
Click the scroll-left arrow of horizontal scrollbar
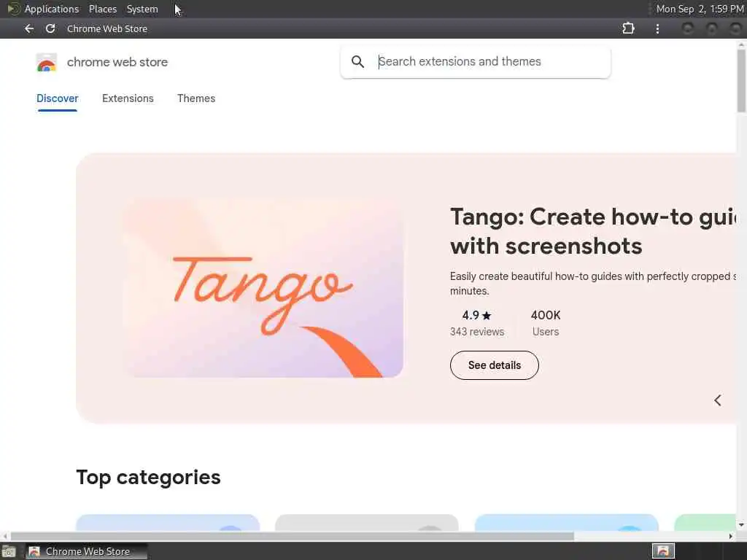[5, 536]
